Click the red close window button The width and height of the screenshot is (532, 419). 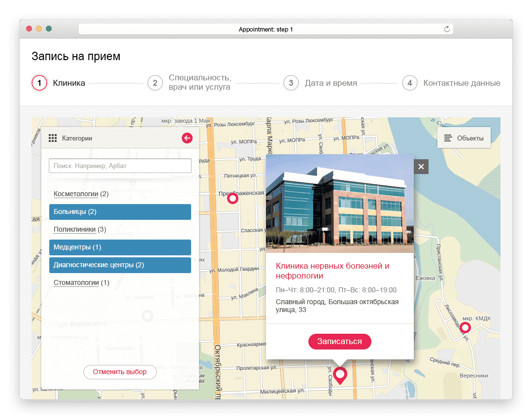click(x=29, y=29)
